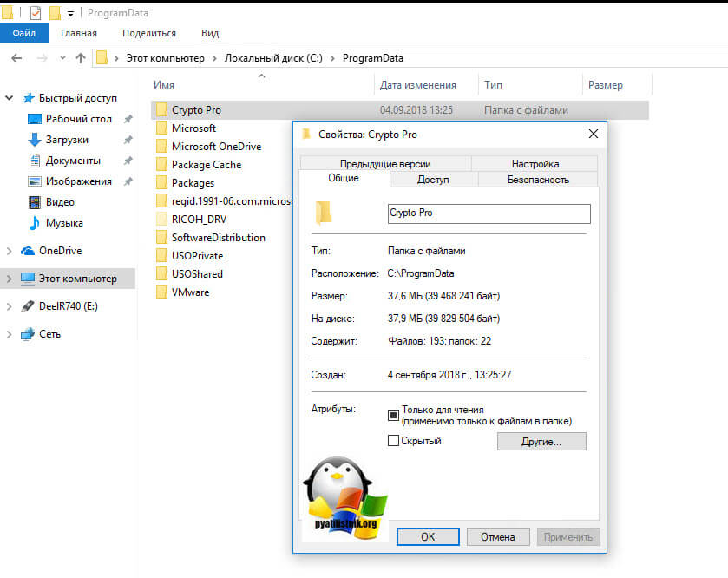
Task: Open the View (Вид) ribbon tab
Action: click(x=210, y=33)
